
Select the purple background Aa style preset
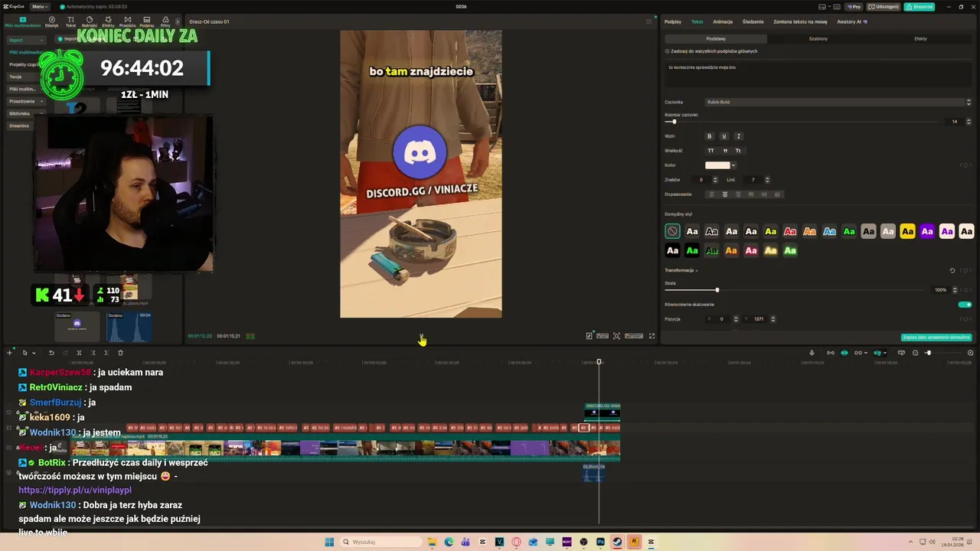click(927, 231)
